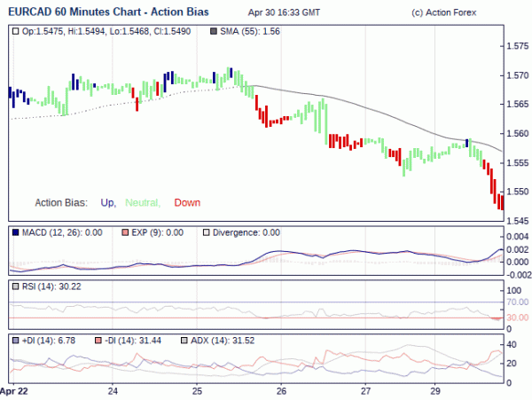
Task: Click the red Down bias label
Action: pyautogui.click(x=187, y=202)
